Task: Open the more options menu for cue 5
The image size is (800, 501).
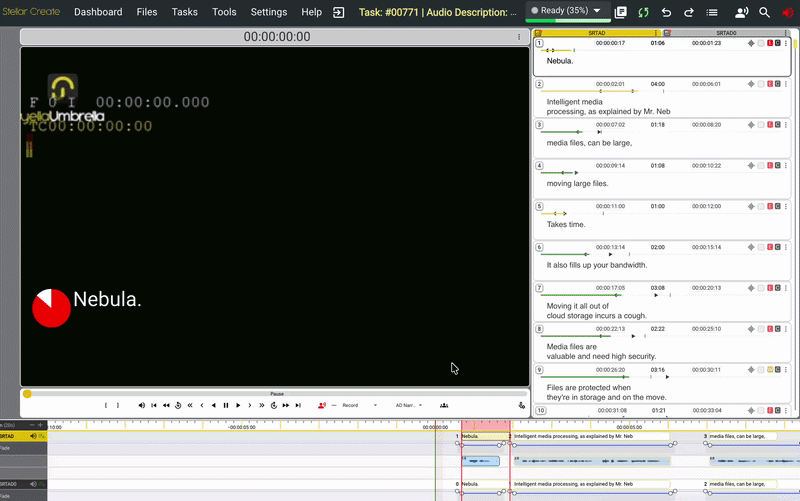Action: click(786, 207)
